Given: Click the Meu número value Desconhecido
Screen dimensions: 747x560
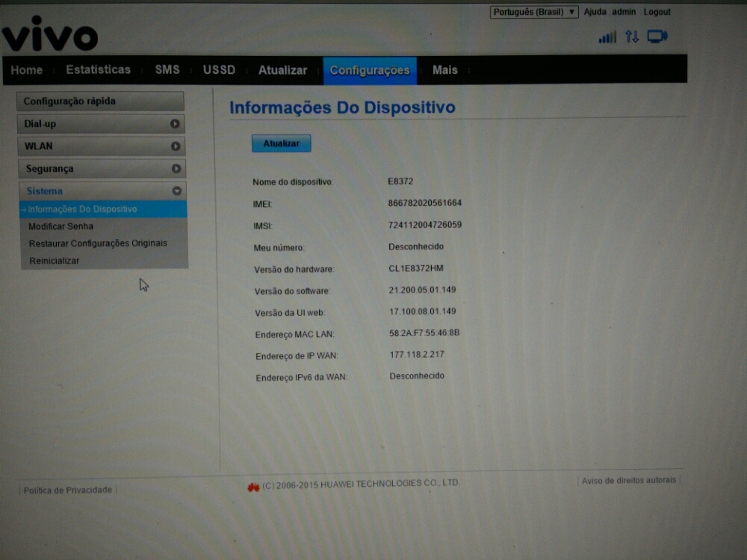Looking at the screenshot, I should (x=416, y=246).
